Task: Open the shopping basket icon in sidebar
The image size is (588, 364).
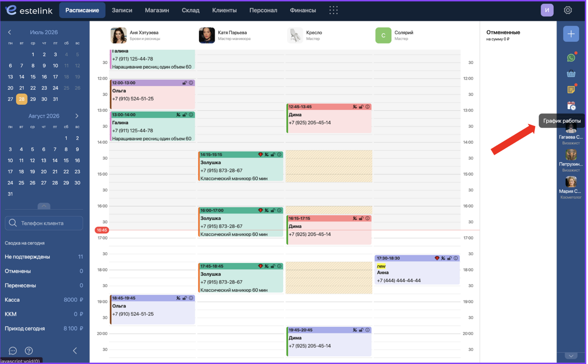Action: [571, 74]
